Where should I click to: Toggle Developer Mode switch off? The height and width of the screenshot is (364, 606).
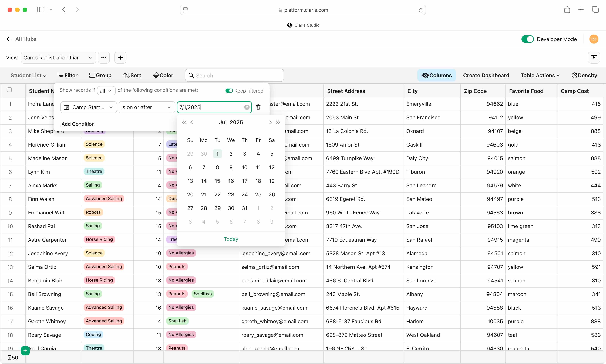pos(527,39)
